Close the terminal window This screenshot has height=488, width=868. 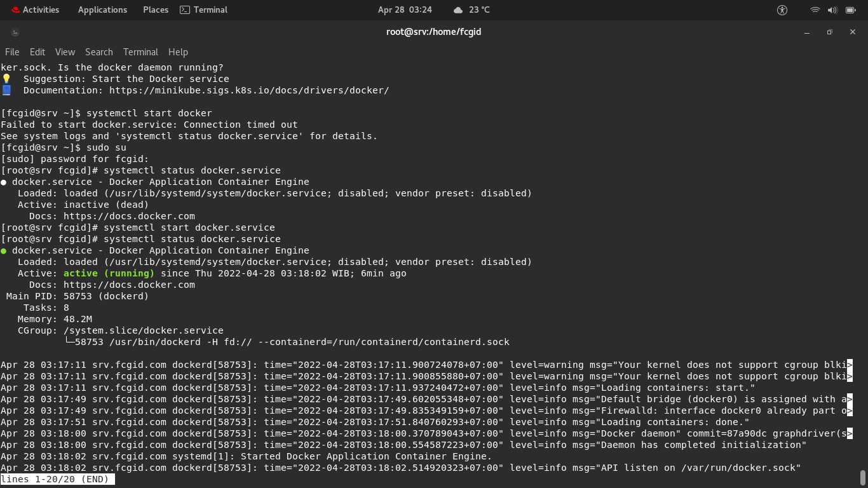coord(853,32)
